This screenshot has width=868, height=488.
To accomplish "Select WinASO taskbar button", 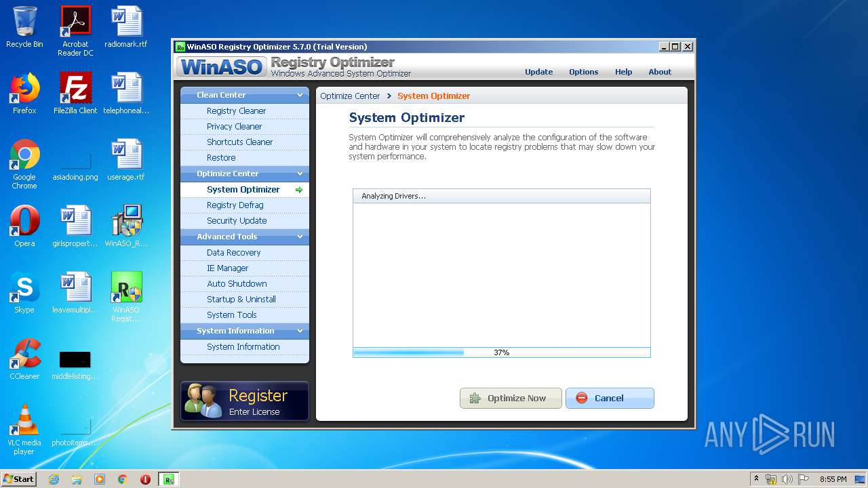I will (168, 479).
